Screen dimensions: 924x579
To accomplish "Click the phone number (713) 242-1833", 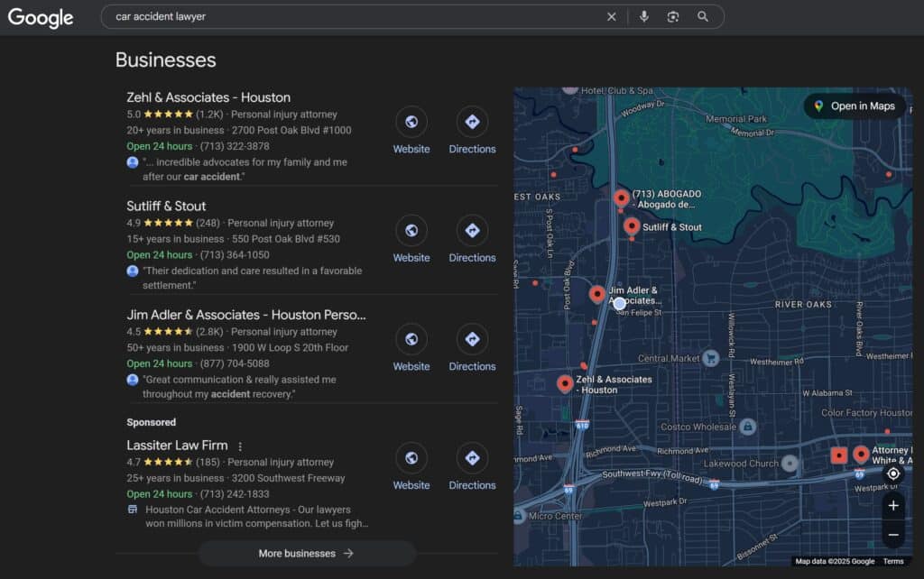I will (235, 494).
